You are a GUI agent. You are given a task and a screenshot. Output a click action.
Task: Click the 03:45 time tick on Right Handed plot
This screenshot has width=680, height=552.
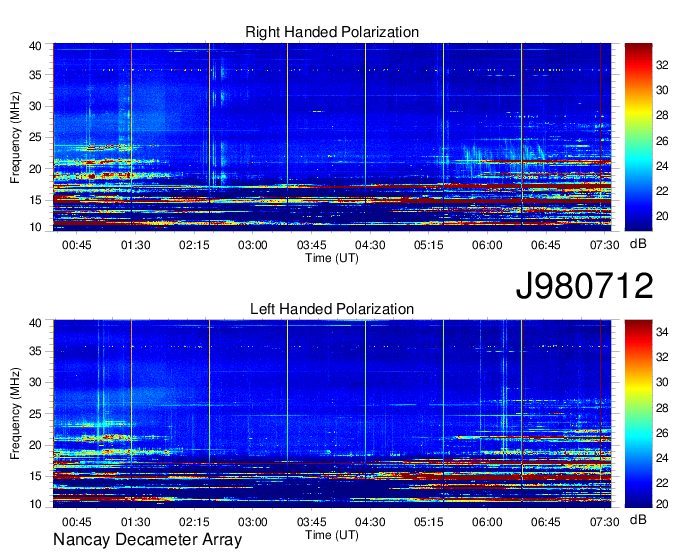(311, 245)
